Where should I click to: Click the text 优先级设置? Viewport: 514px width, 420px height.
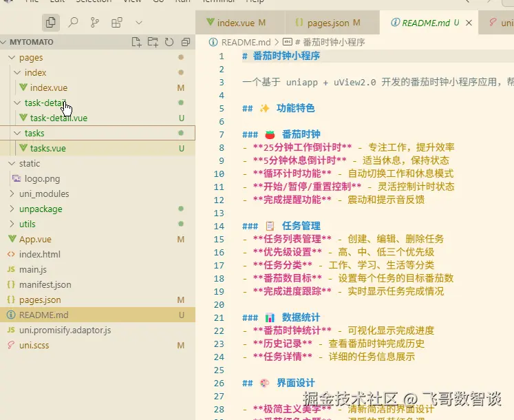point(288,252)
